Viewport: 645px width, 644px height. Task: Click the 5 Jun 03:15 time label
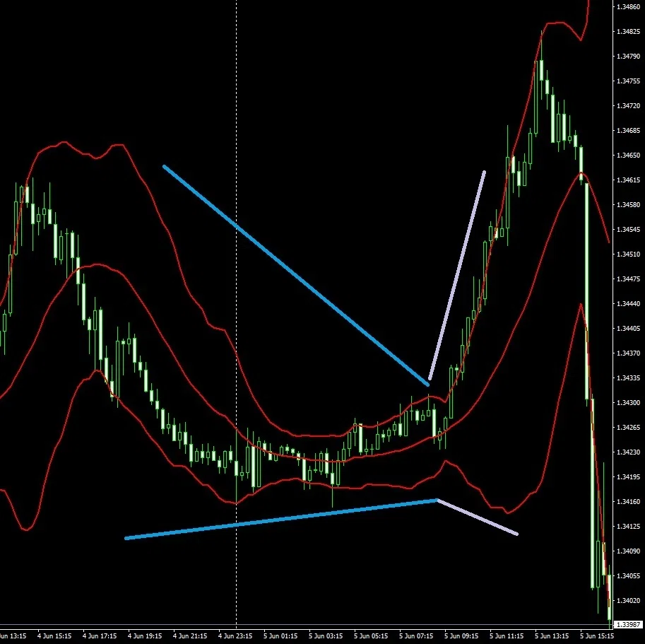point(326,636)
